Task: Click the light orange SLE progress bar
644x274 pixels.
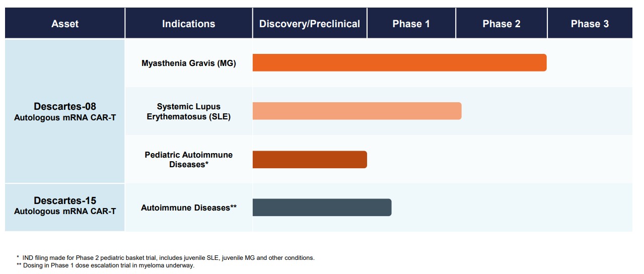Action: pos(357,111)
